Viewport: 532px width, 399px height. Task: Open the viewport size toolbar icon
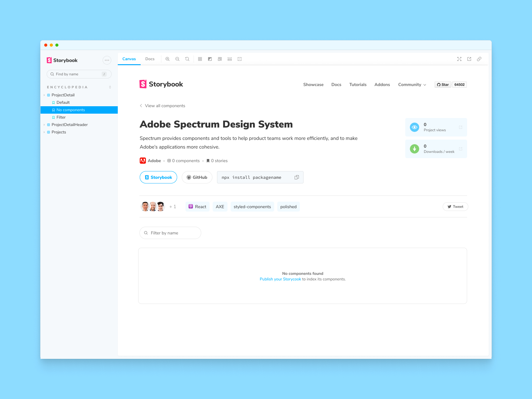(220, 59)
